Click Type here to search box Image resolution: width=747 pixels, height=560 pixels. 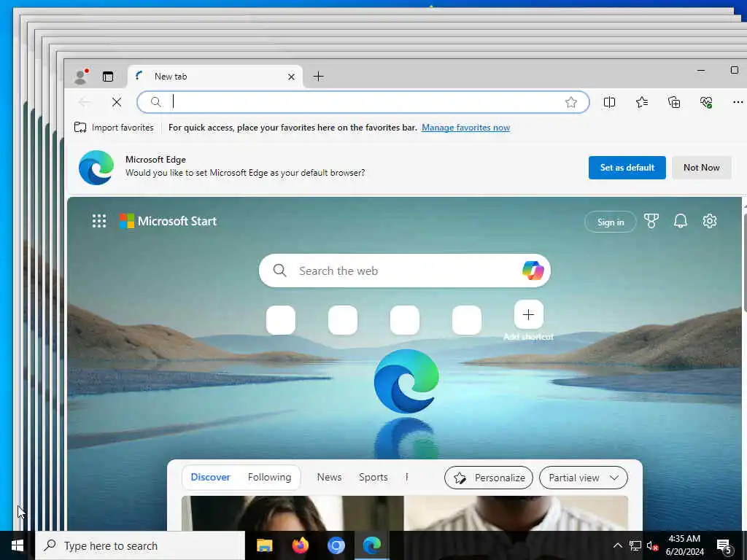point(140,545)
